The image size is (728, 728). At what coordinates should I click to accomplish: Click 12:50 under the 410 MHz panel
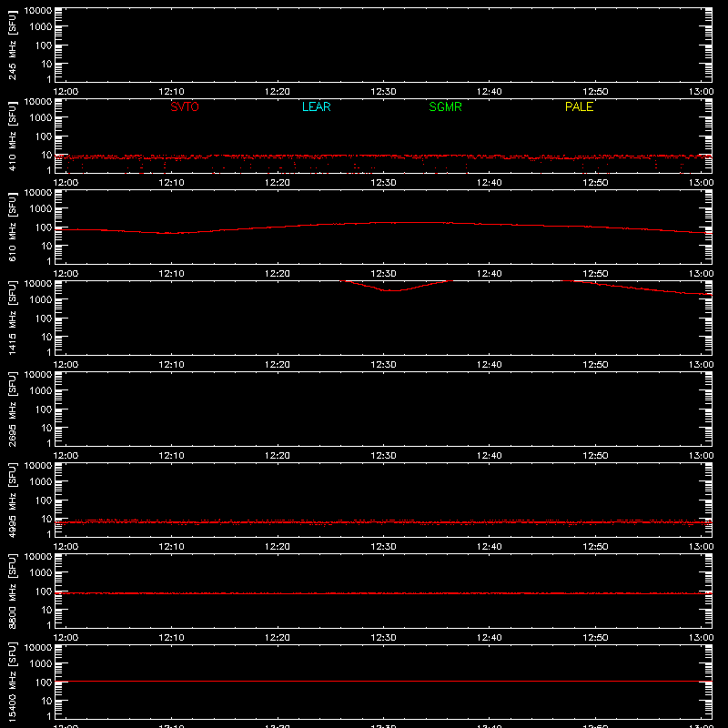(x=595, y=183)
